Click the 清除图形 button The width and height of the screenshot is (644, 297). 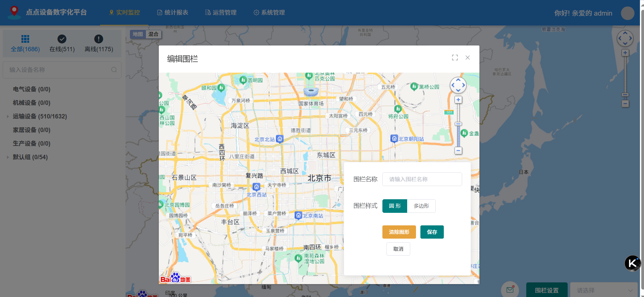[399, 232]
